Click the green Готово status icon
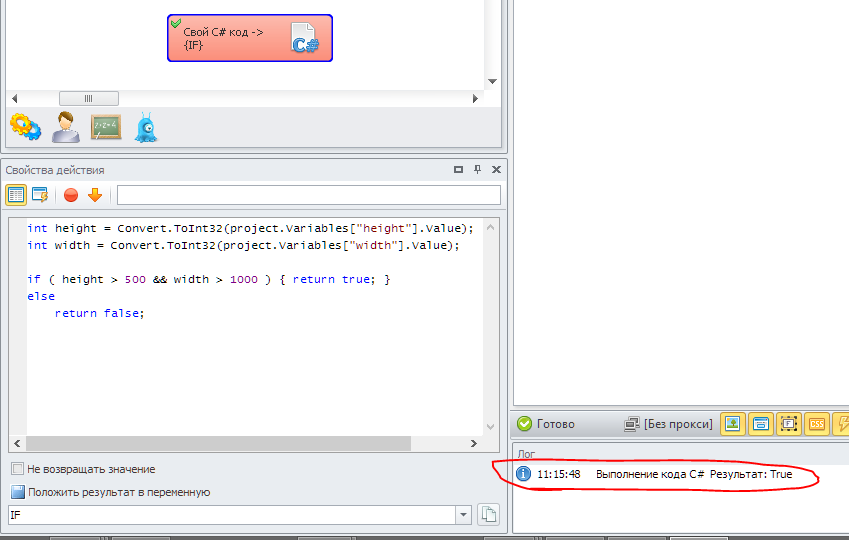The width and height of the screenshot is (849, 540). [x=525, y=424]
